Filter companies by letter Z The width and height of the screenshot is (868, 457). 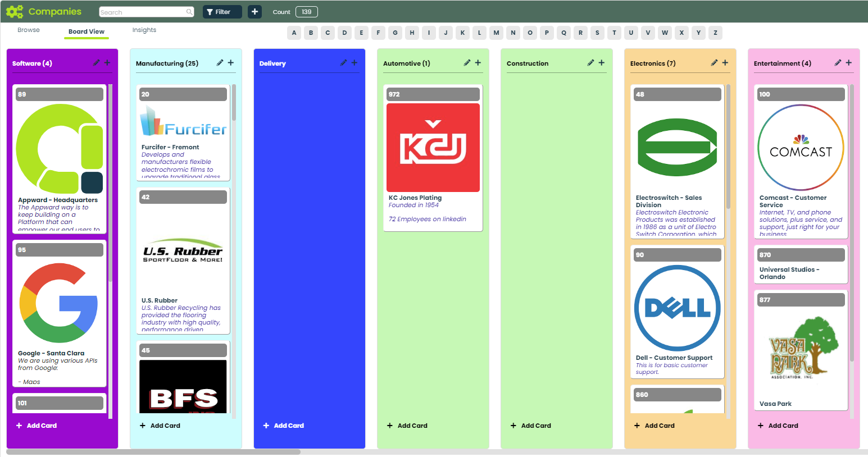pyautogui.click(x=715, y=33)
